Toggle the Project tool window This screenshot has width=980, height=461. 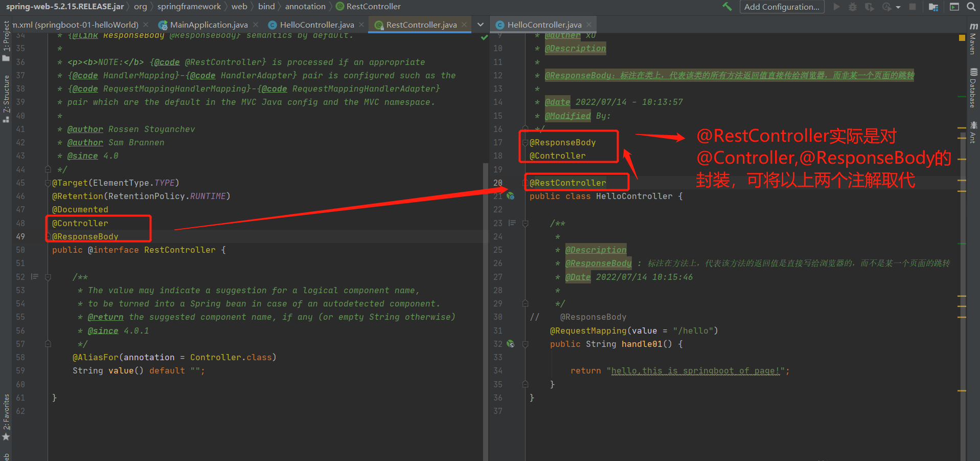click(x=6, y=41)
